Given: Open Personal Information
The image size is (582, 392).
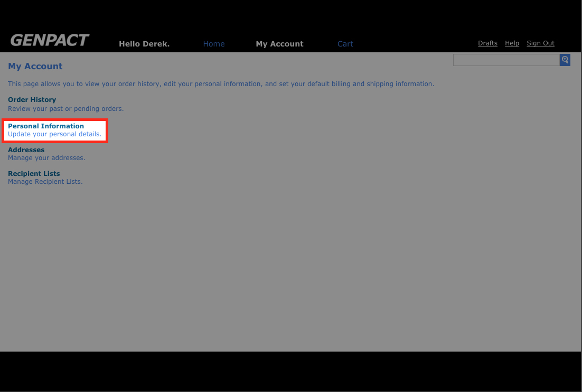Looking at the screenshot, I should click(46, 126).
